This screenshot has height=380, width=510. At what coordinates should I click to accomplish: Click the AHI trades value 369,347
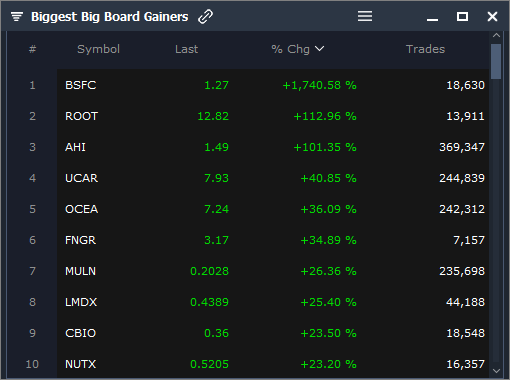[x=462, y=147]
